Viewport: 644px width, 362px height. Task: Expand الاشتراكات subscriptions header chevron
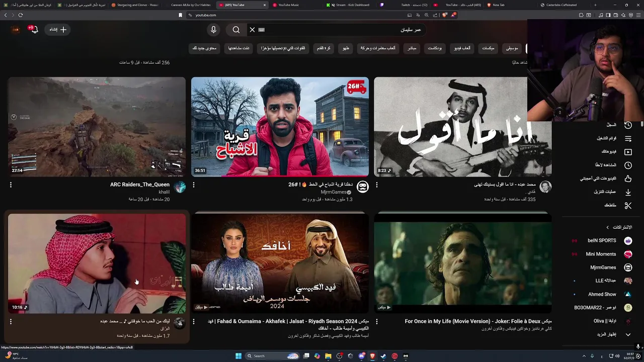point(607,227)
